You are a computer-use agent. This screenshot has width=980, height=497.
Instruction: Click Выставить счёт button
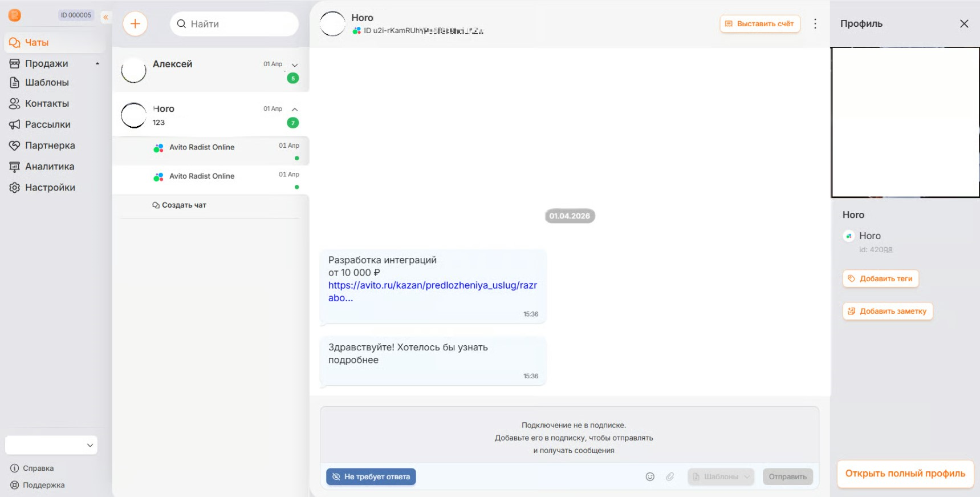point(760,24)
